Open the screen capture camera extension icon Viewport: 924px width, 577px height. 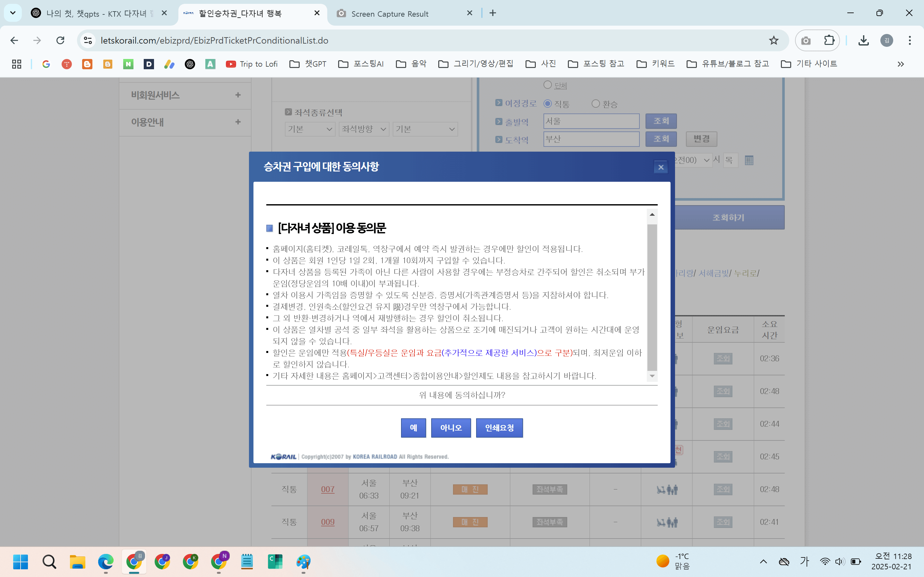coord(806,40)
